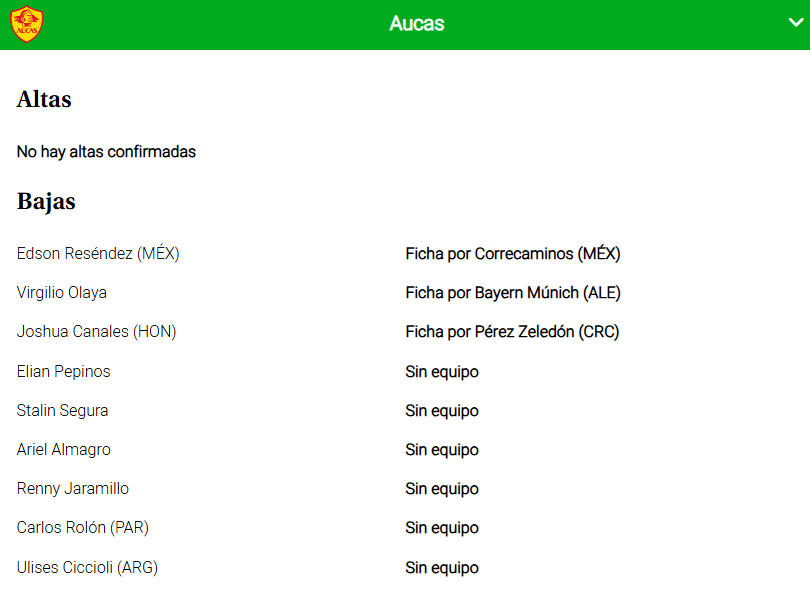Select Ficha por Bayern Múnich (ALE)
Image resolution: width=810 pixels, height=605 pixels.
[x=512, y=293]
